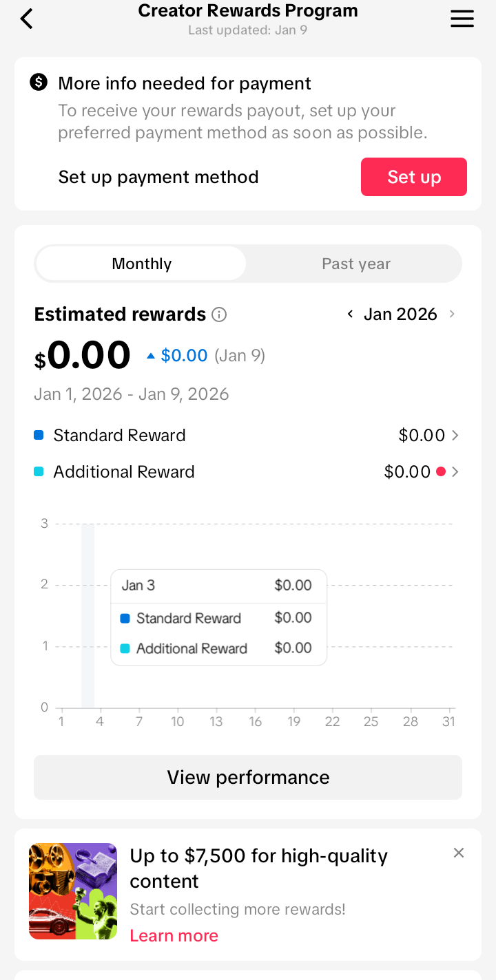Tap the cyan Additional Reward color square
The height and width of the screenshot is (980, 496).
39,472
